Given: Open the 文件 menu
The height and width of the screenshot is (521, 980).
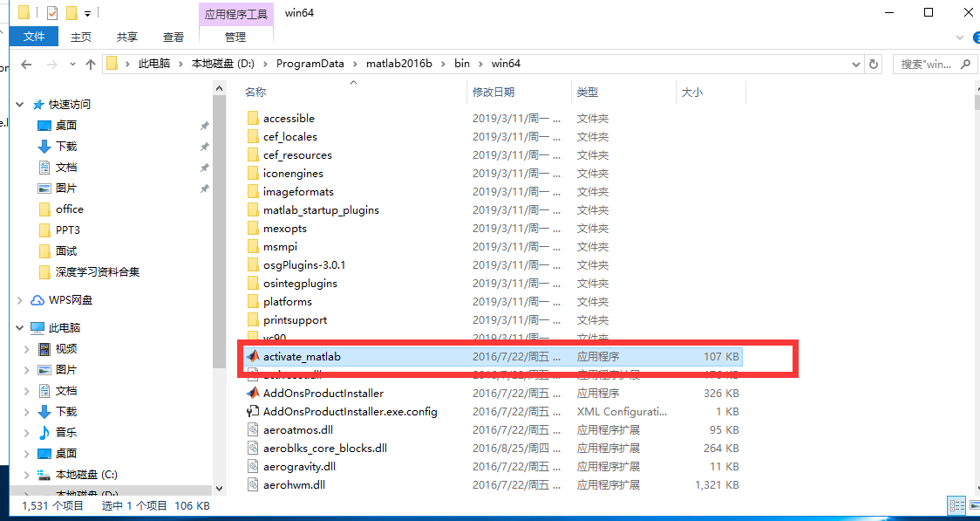Looking at the screenshot, I should (x=34, y=37).
